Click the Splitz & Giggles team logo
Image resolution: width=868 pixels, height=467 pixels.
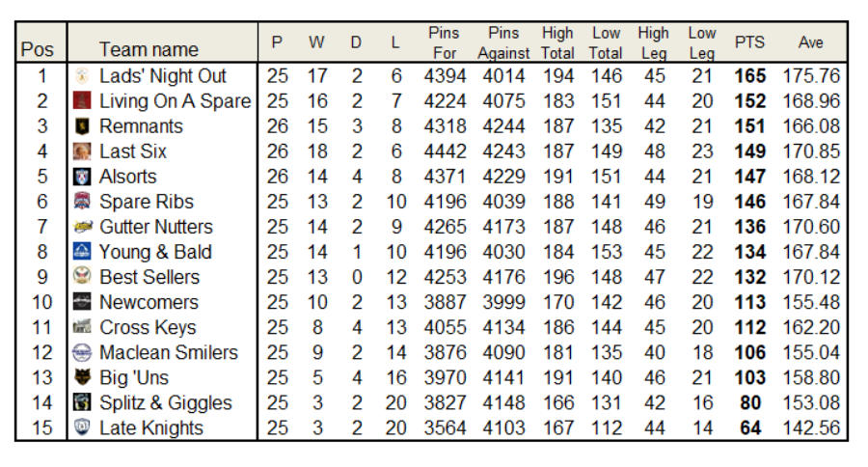(x=82, y=402)
